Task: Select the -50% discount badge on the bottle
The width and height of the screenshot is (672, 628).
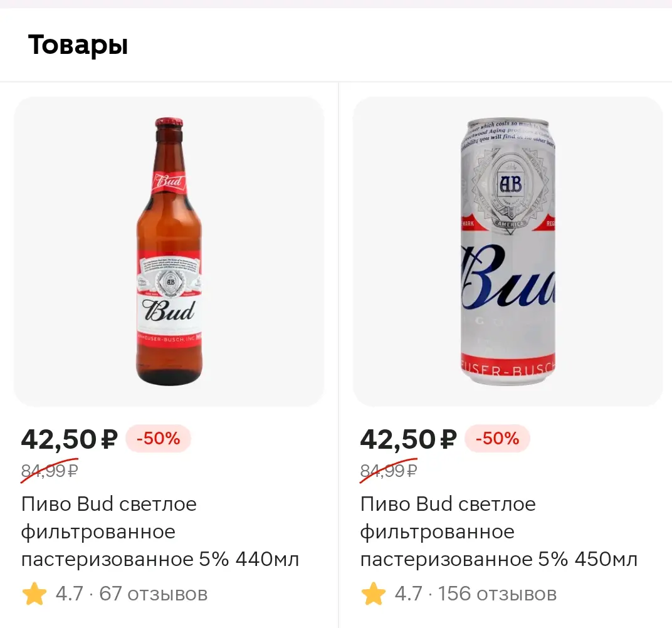Action: [x=158, y=439]
